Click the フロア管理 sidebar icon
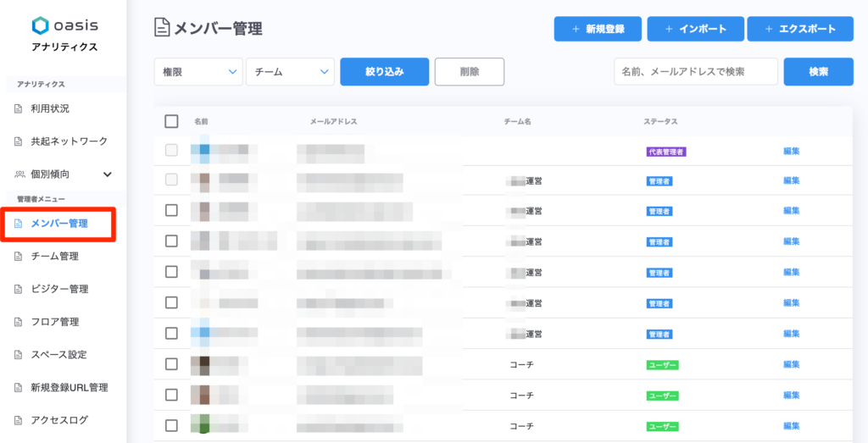This screenshot has height=443, width=868. pos(19,322)
